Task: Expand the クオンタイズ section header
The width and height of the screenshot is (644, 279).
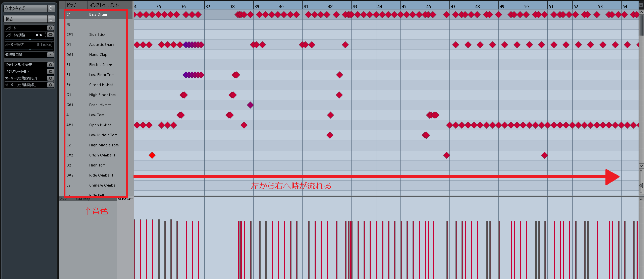Action: point(25,8)
